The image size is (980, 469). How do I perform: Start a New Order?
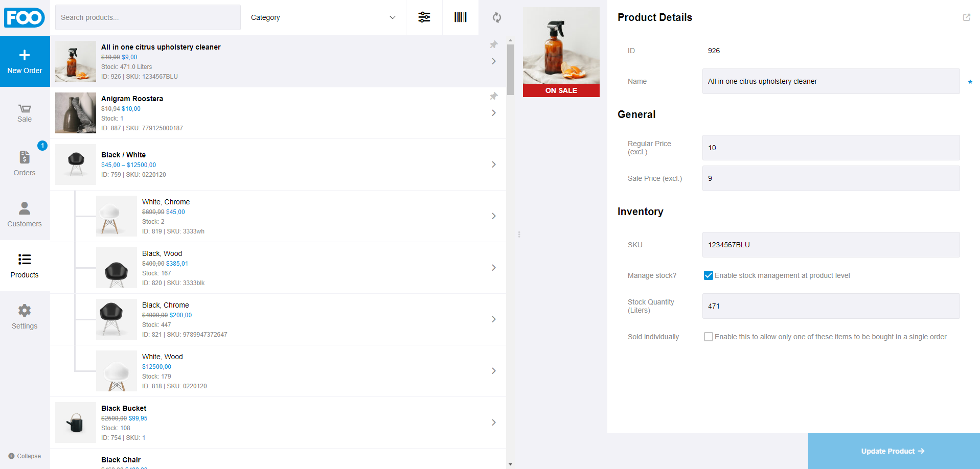pos(25,61)
